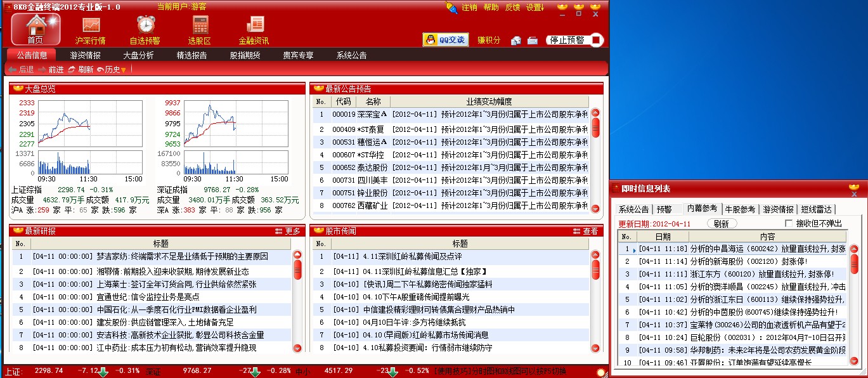
Task: Click the 后退 back arrow
Action: (12, 70)
